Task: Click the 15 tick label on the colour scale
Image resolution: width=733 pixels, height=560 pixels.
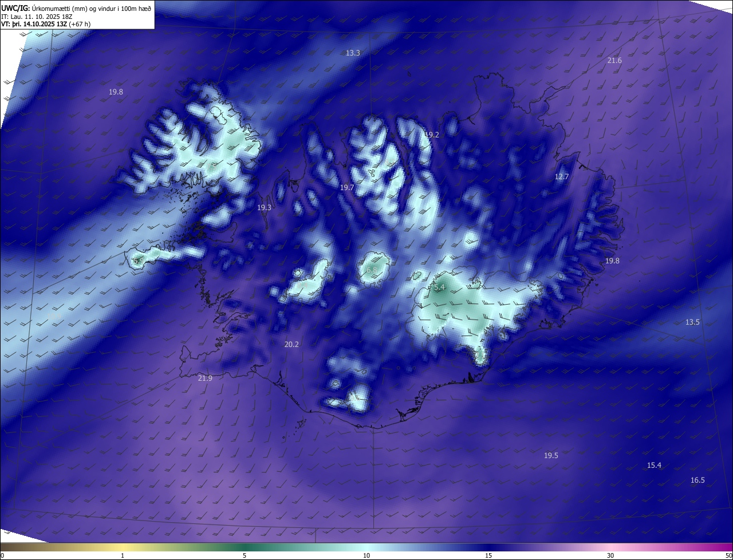Action: click(x=488, y=555)
